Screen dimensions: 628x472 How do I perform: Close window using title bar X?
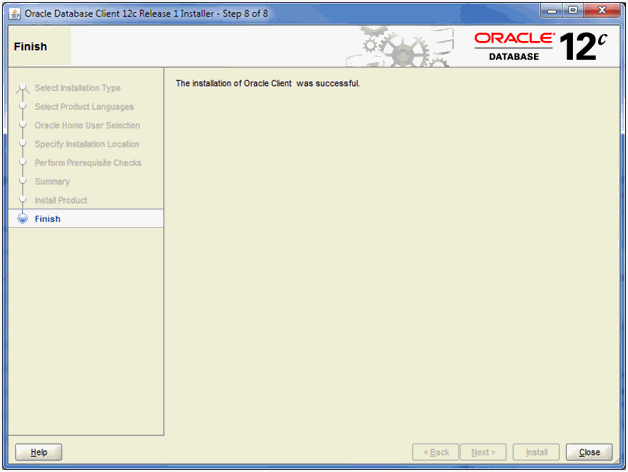(x=602, y=10)
